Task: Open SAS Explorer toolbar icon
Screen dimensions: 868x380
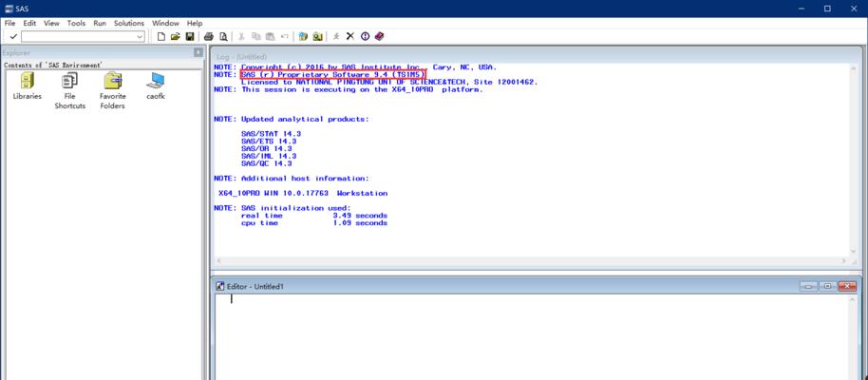Action: pos(317,36)
